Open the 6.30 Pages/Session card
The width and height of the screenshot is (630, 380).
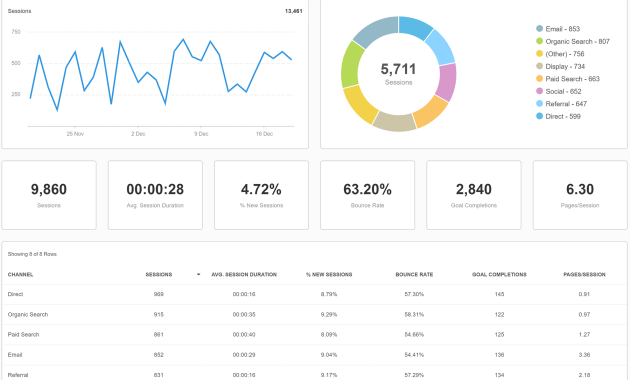[x=580, y=195]
